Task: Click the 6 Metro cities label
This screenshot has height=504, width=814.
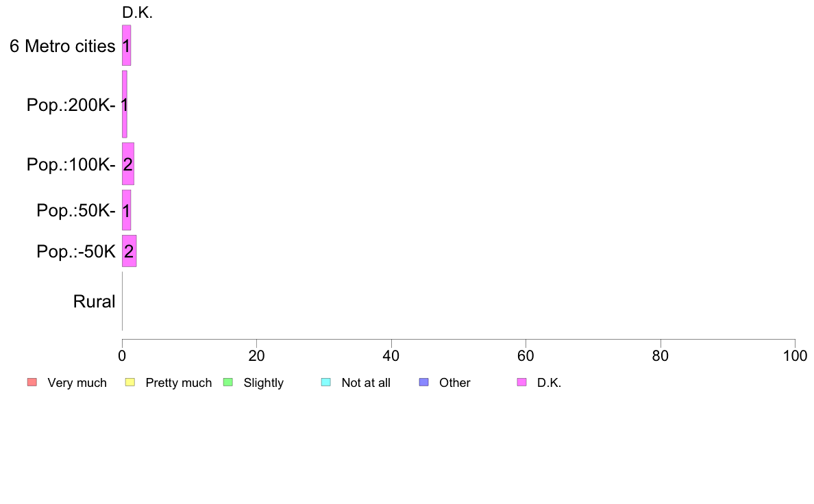Action: tap(62, 46)
